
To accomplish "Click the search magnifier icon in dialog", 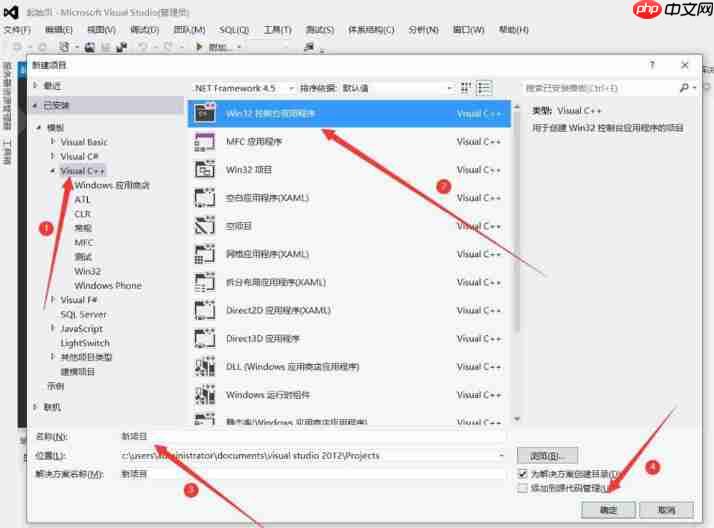I will [x=684, y=88].
